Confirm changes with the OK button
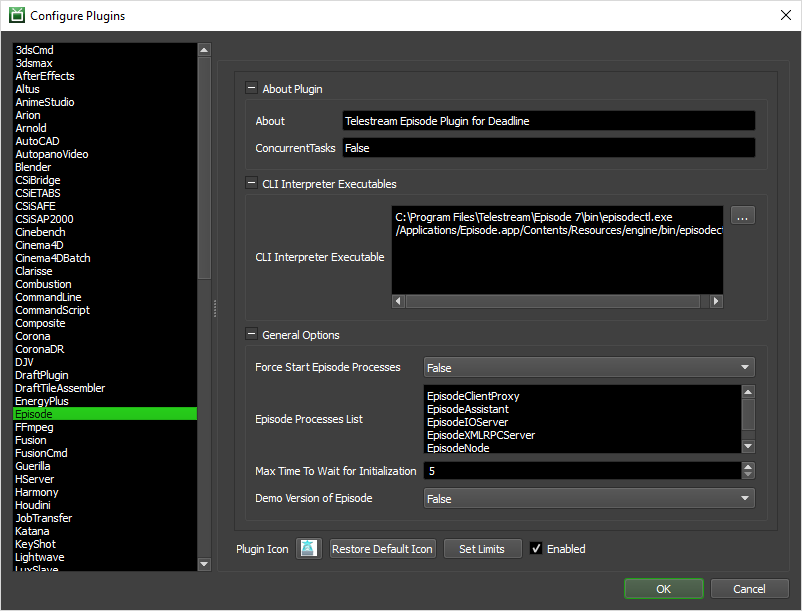Image resolution: width=802 pixels, height=611 pixels. pos(663,589)
